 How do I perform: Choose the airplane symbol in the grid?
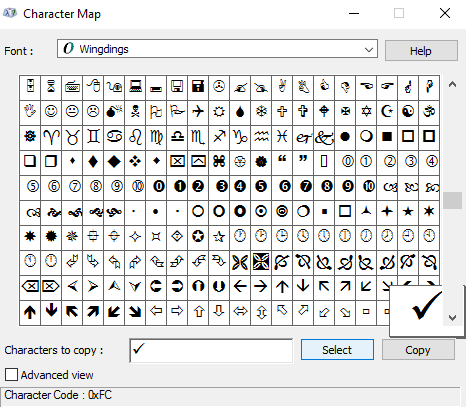pos(198,111)
